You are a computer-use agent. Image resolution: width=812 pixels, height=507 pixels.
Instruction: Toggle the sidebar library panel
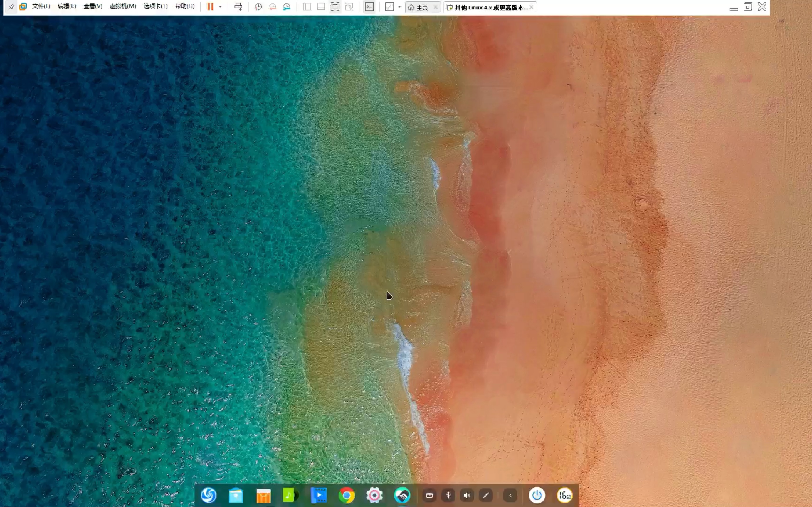306,7
